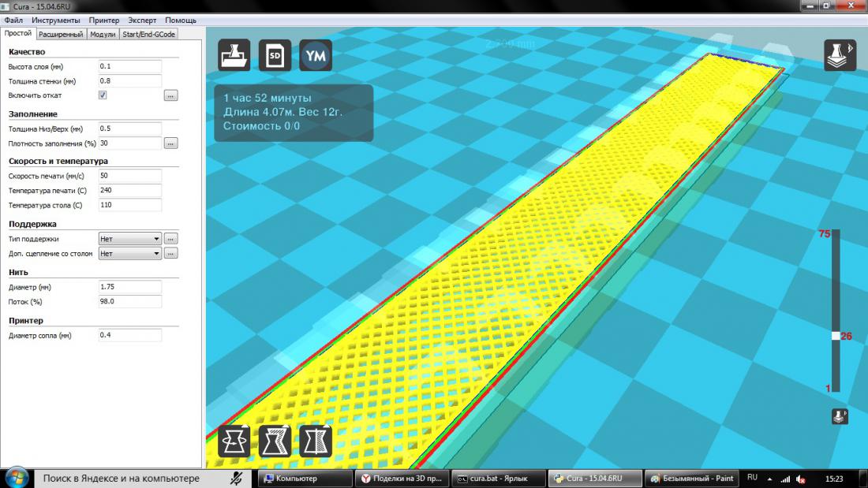The height and width of the screenshot is (488, 868).
Task: Select the Mirror tool icon
Action: 316,441
